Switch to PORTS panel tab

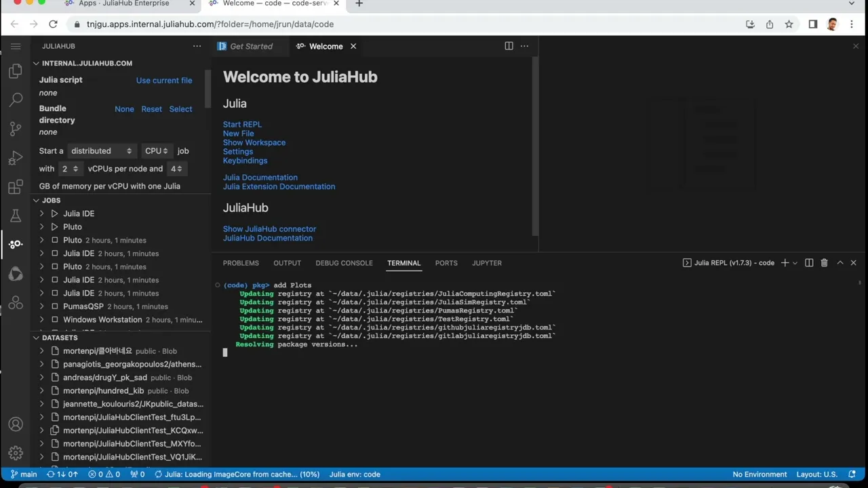[x=446, y=263]
